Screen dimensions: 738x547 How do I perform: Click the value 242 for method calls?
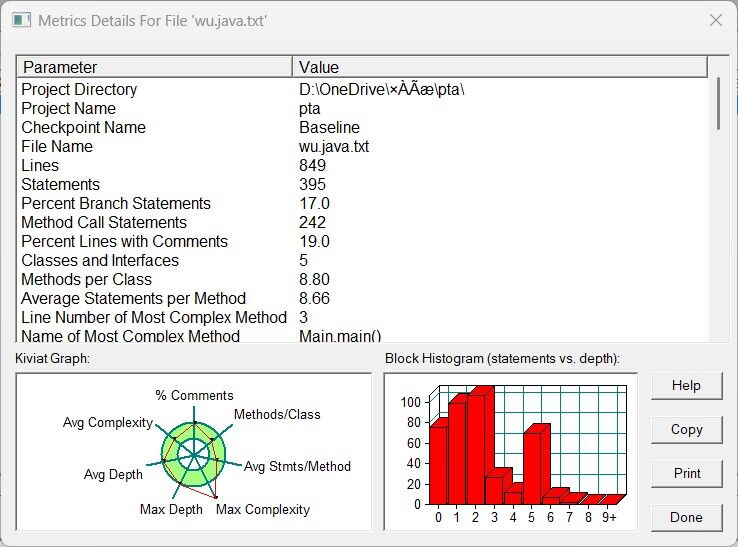[x=313, y=222]
